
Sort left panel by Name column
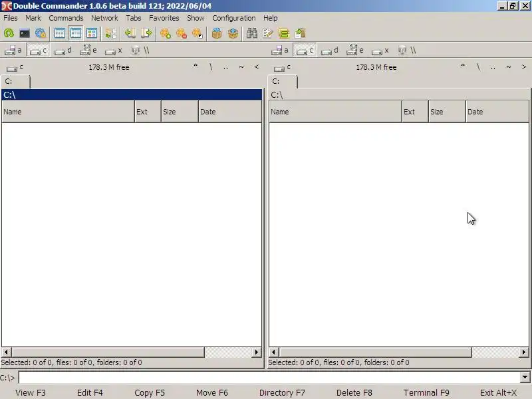click(x=68, y=112)
